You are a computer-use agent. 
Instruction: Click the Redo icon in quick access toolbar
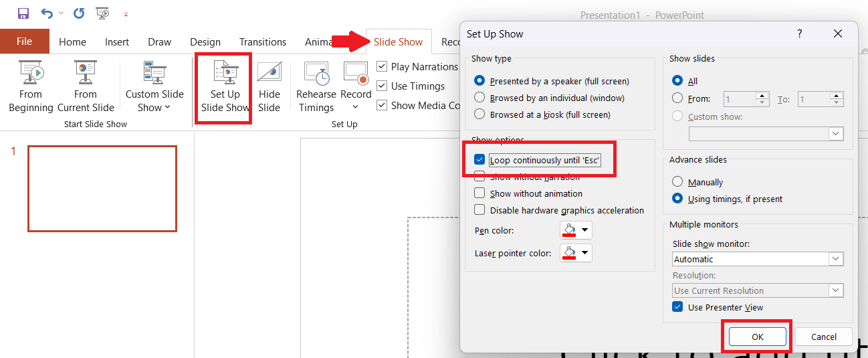point(79,13)
